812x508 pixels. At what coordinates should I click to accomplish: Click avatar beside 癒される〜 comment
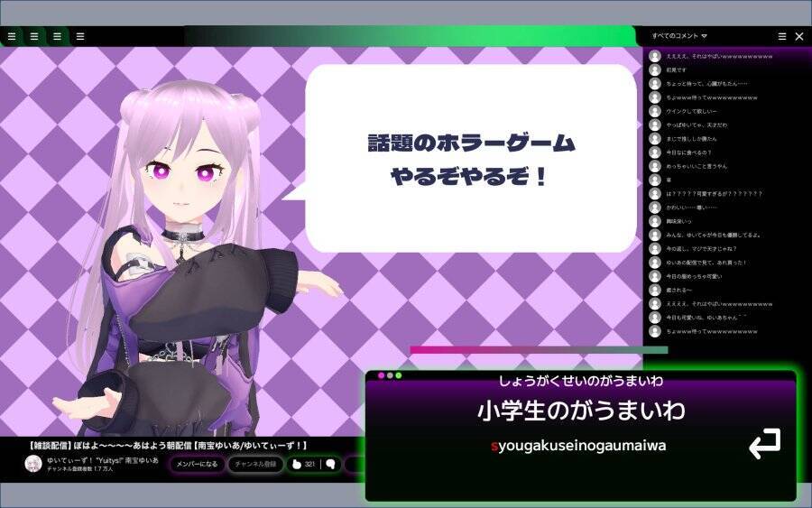655,290
